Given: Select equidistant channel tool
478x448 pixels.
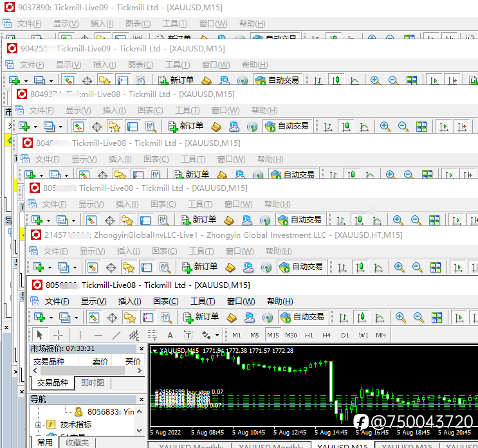Looking at the screenshot, I should click(134, 335).
